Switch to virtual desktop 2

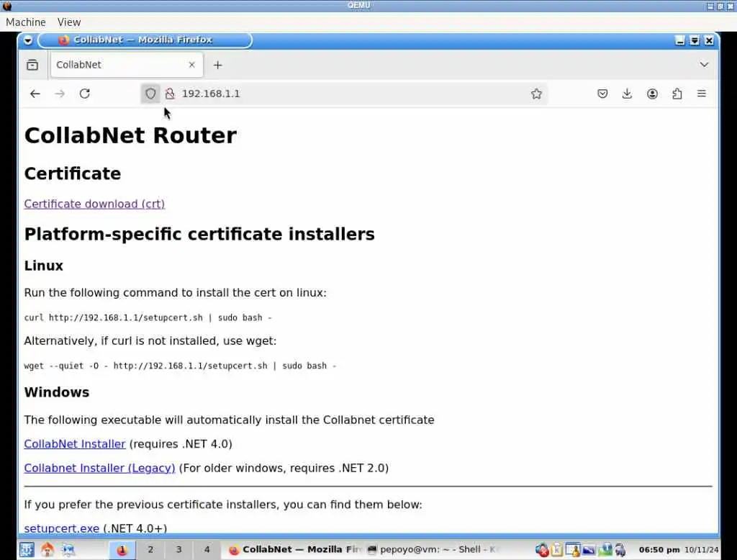[x=150, y=550]
